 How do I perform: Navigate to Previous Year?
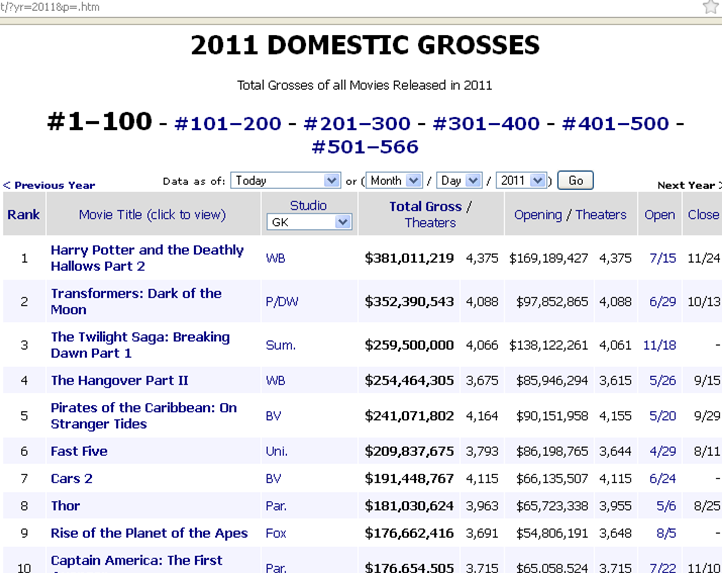(x=49, y=185)
